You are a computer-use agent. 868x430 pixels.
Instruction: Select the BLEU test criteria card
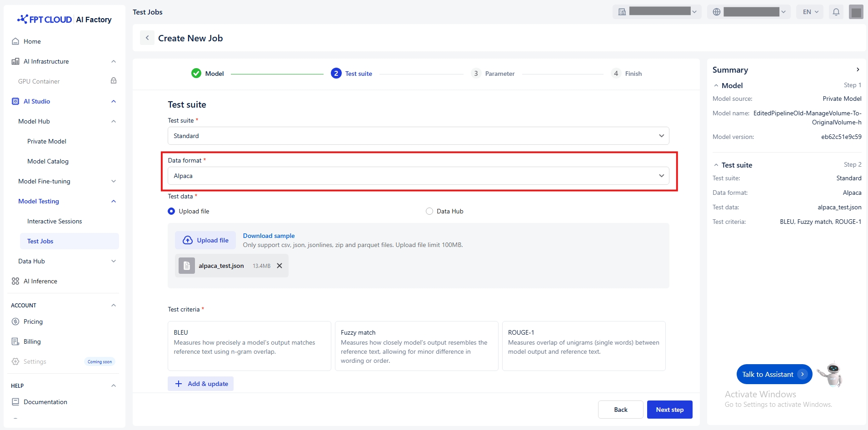click(249, 346)
